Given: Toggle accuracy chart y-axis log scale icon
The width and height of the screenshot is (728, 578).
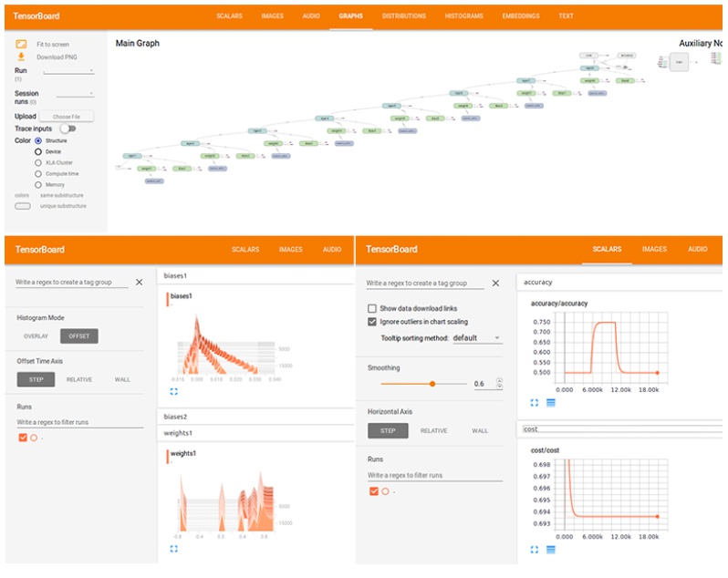Looking at the screenshot, I should [x=551, y=403].
